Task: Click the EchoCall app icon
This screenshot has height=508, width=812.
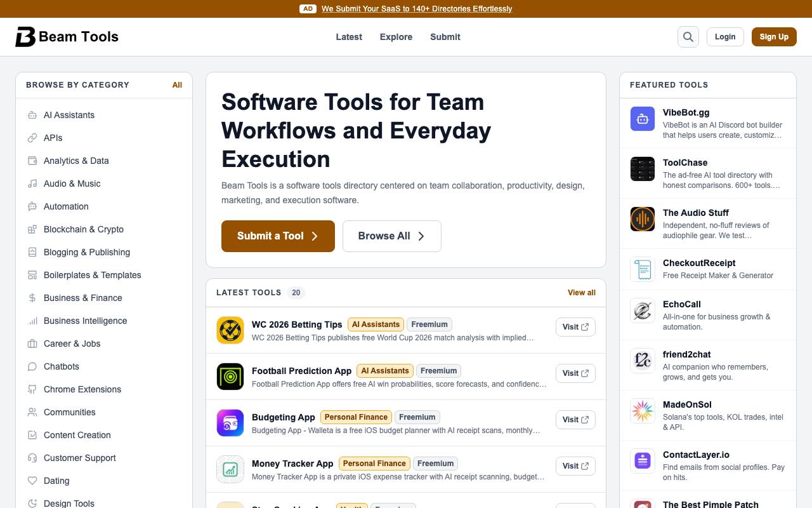Action: click(643, 311)
